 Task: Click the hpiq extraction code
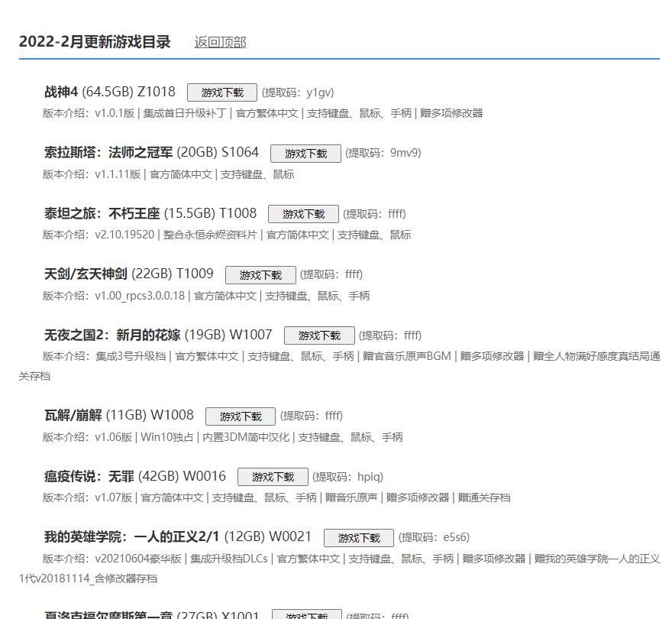point(370,477)
